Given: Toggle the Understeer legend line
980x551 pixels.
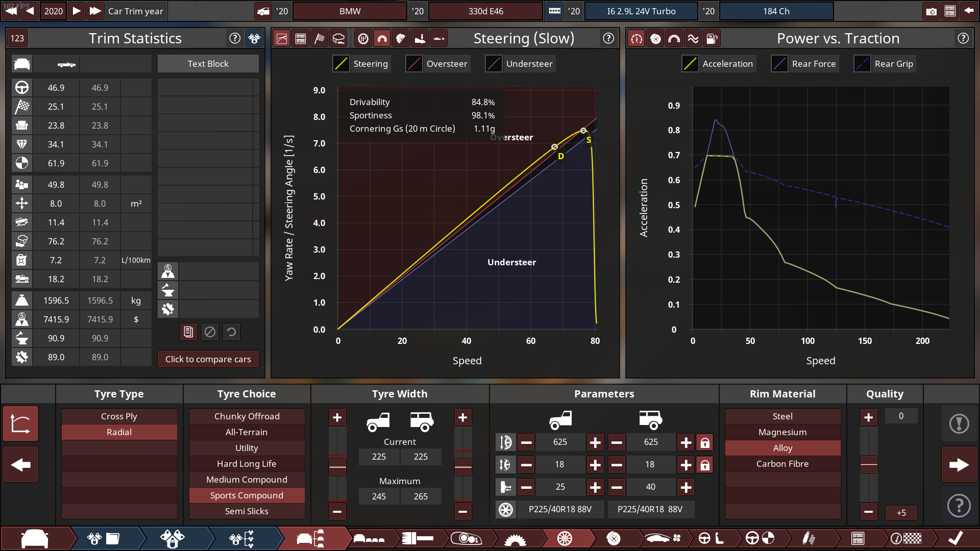Looking at the screenshot, I should coord(494,64).
